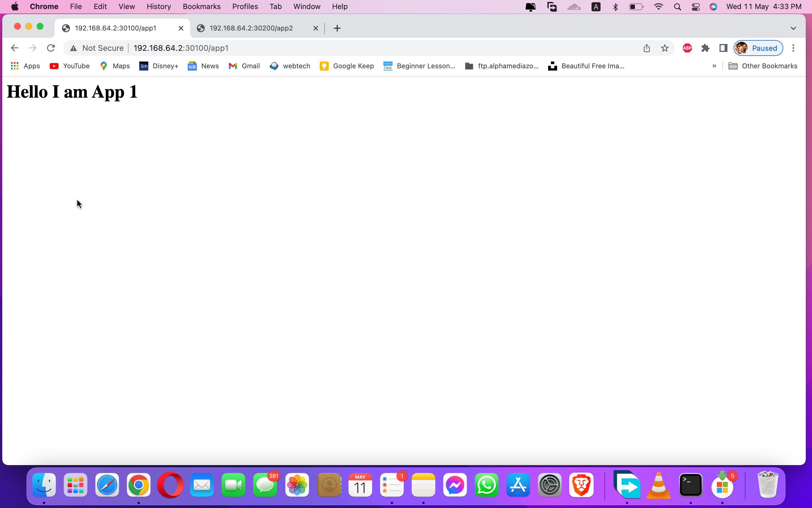This screenshot has height=508, width=812.
Task: Open the Chrome application menu
Action: point(44,7)
